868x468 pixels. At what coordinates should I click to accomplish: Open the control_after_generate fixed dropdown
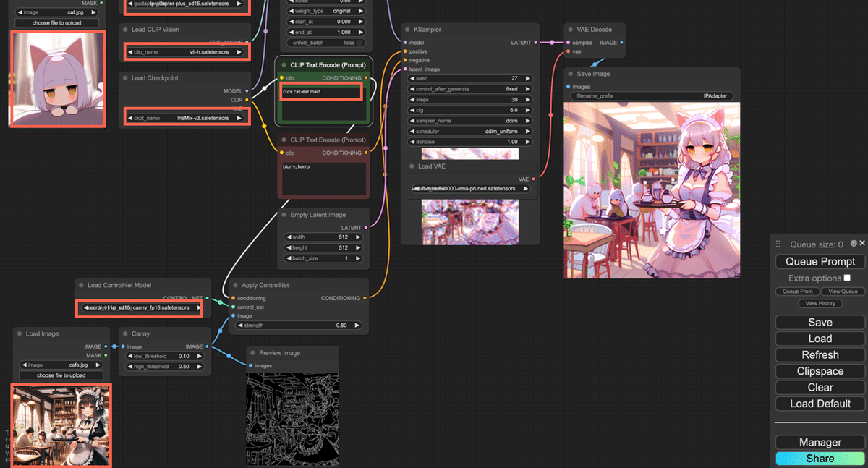(x=470, y=89)
